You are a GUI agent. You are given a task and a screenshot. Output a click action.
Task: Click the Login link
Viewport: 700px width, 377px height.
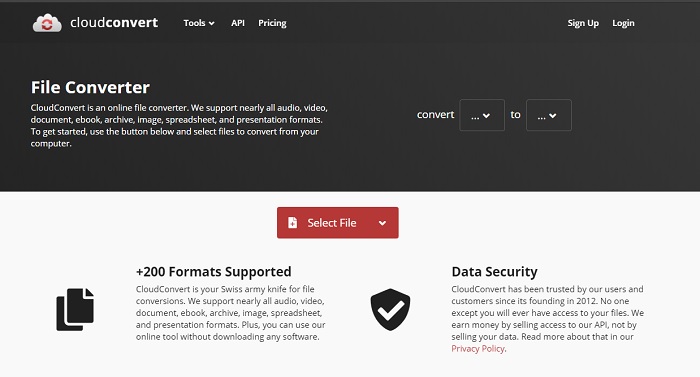(623, 23)
